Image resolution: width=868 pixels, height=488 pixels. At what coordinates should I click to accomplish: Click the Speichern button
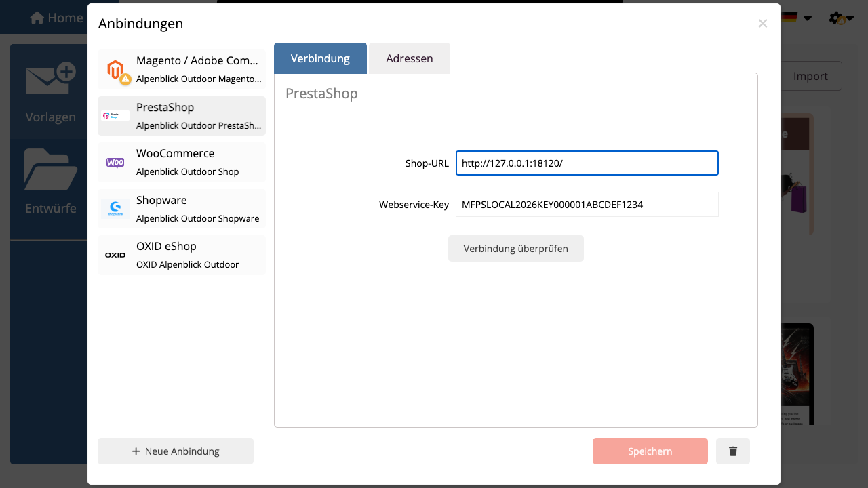pos(650,451)
